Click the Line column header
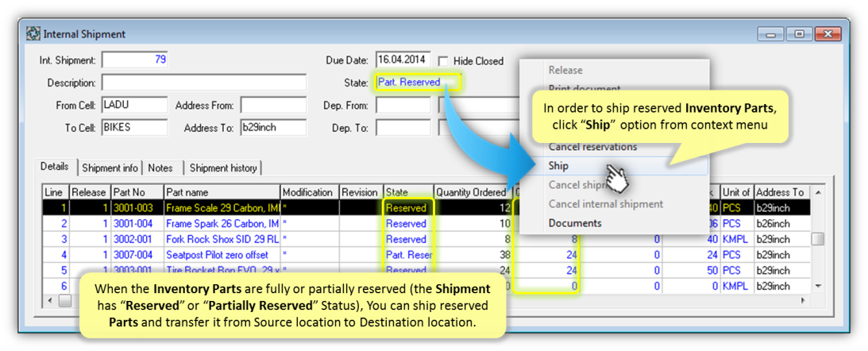The height and width of the screenshot is (351, 868). [56, 192]
